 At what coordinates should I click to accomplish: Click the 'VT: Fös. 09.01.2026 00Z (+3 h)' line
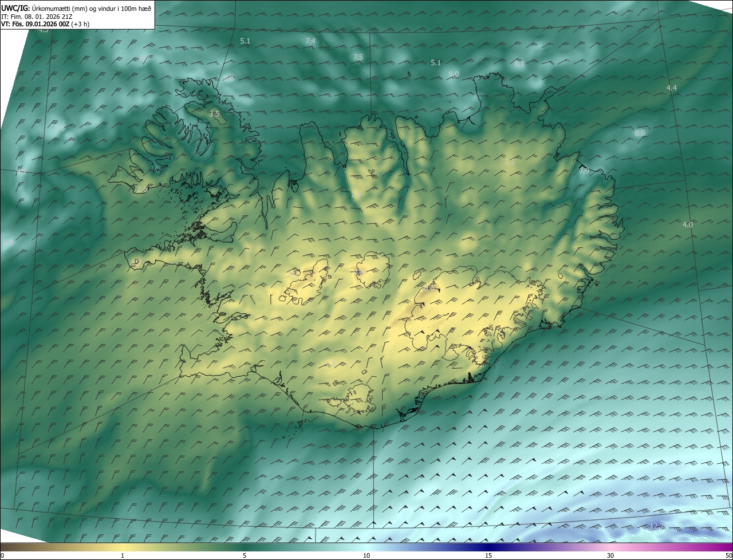(45, 24)
